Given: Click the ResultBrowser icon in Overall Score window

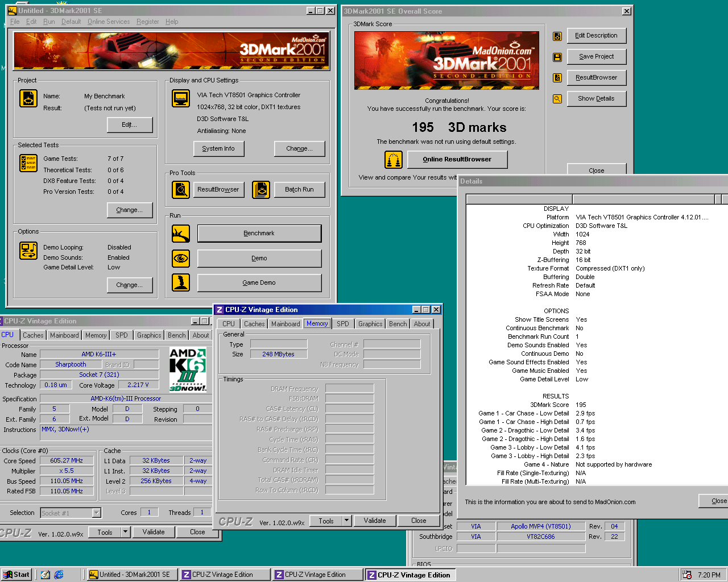Looking at the screenshot, I should point(557,78).
